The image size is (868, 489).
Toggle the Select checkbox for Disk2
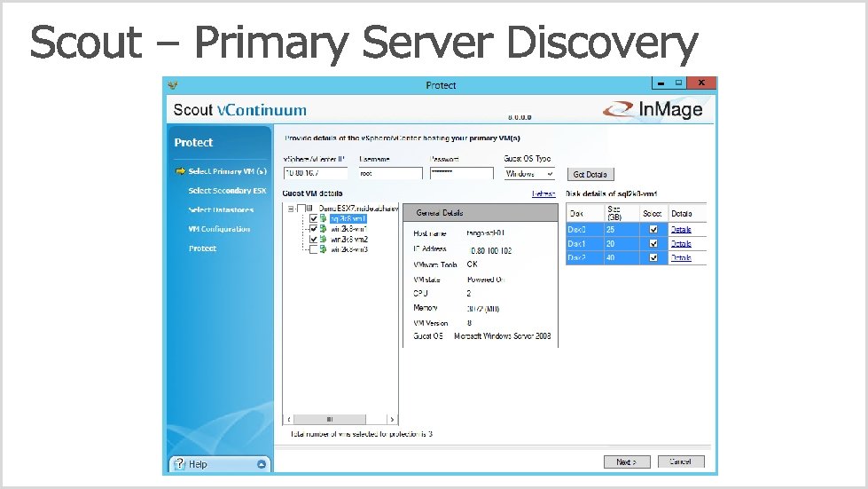click(x=653, y=257)
